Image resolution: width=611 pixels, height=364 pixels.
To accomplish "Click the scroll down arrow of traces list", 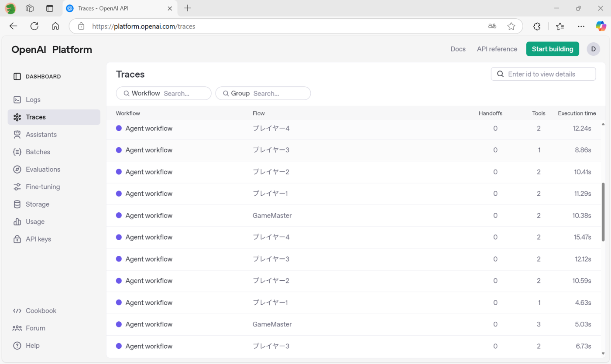I will [603, 354].
